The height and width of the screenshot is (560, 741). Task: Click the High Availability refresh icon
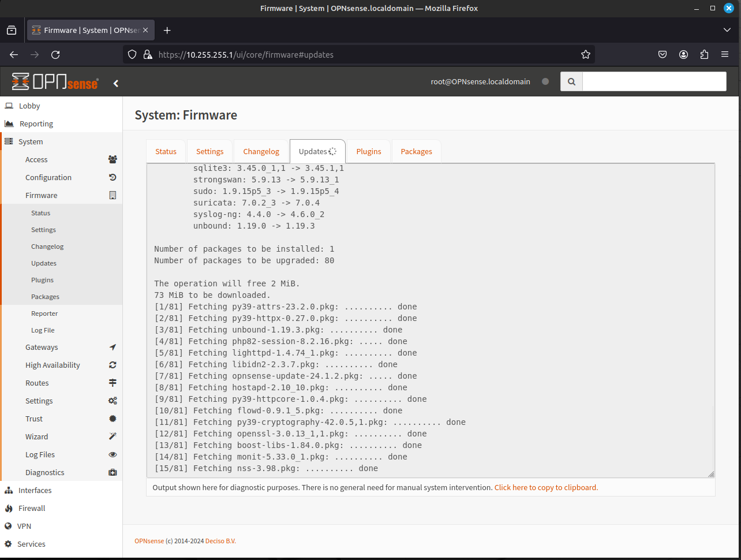tap(113, 365)
